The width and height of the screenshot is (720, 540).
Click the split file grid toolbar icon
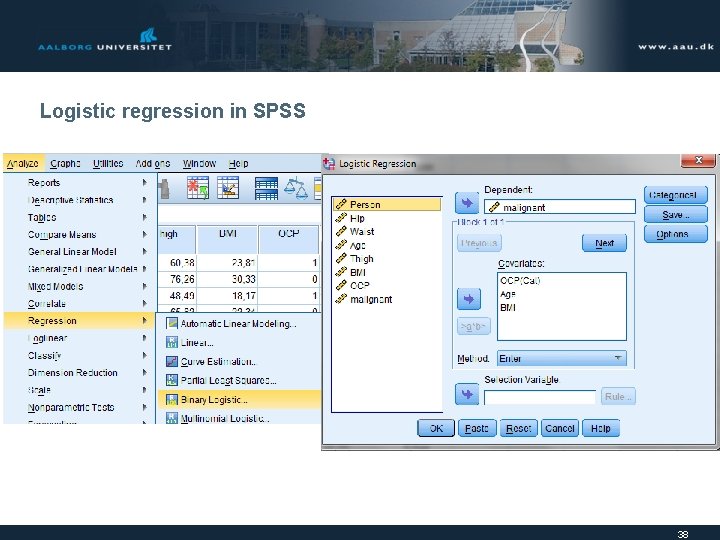(266, 188)
